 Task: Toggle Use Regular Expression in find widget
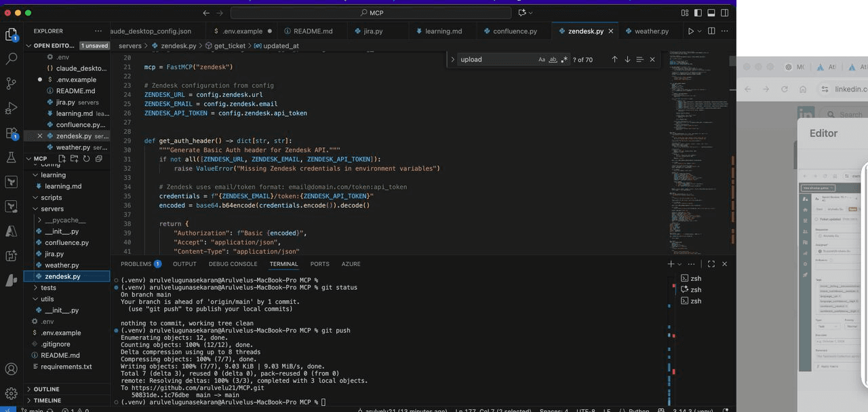[564, 60]
